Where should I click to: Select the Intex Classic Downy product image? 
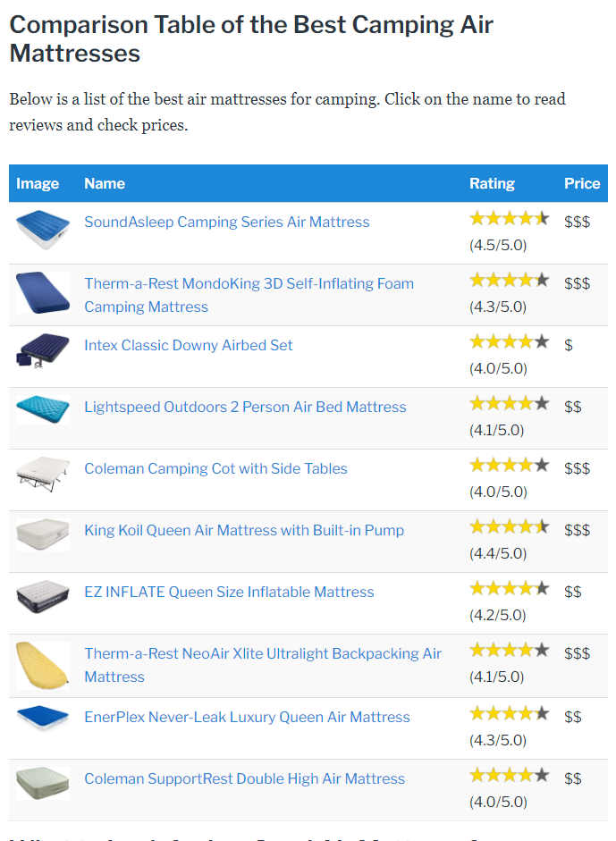tap(40, 353)
